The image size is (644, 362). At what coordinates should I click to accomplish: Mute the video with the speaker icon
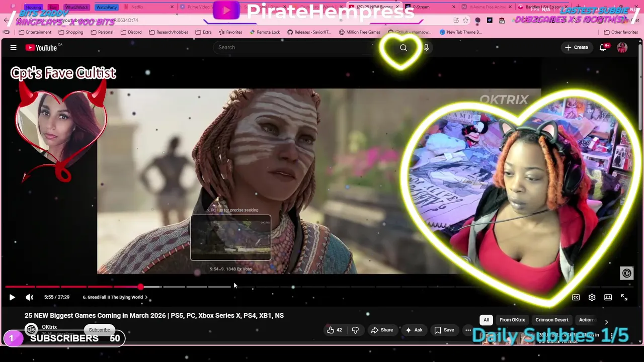pos(30,297)
